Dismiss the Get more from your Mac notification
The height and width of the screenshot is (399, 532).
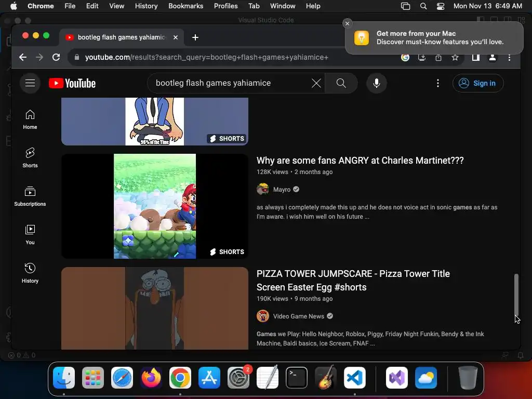click(347, 23)
